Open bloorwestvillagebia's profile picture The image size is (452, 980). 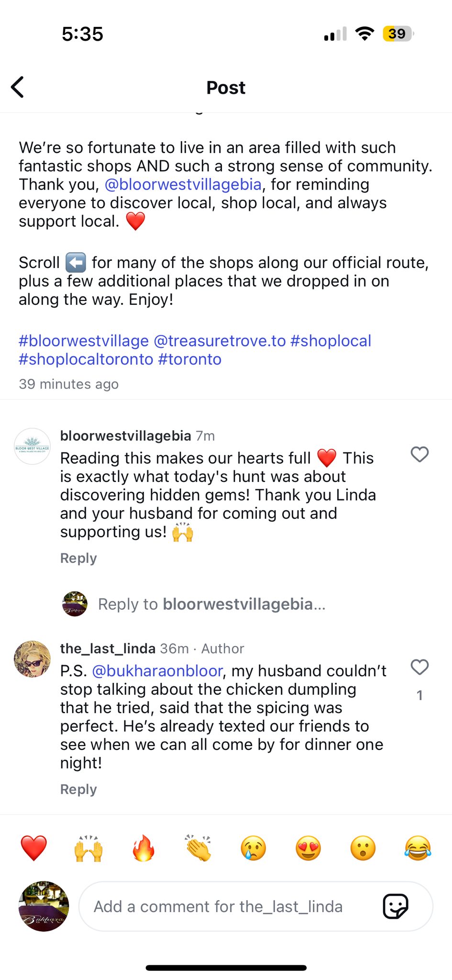point(32,446)
